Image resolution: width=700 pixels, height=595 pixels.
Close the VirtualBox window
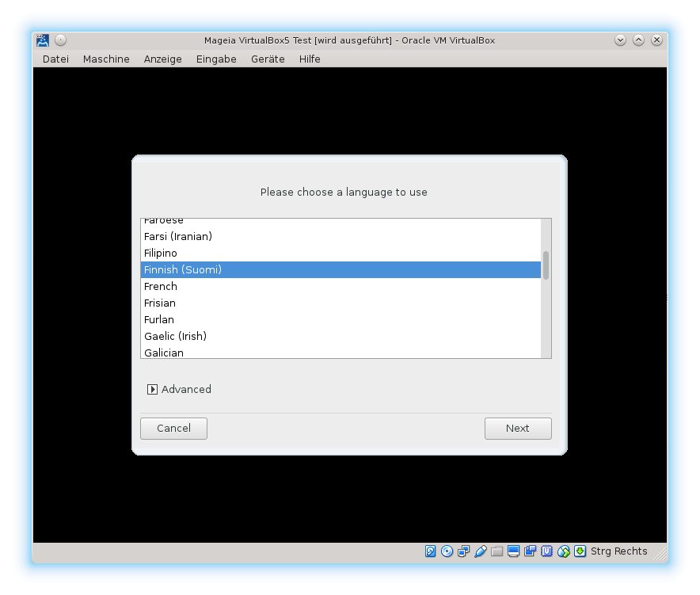(656, 40)
